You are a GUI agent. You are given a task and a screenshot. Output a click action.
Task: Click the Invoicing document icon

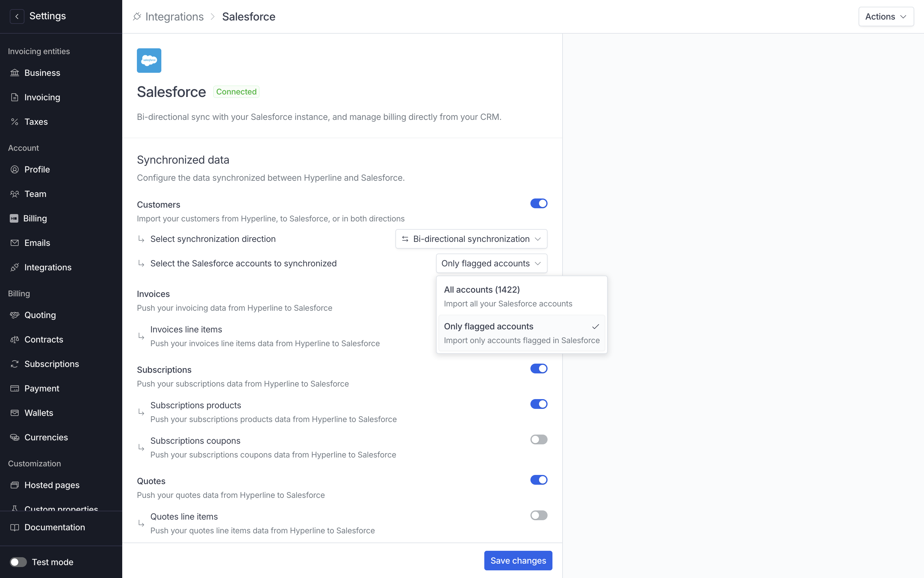coord(14,97)
